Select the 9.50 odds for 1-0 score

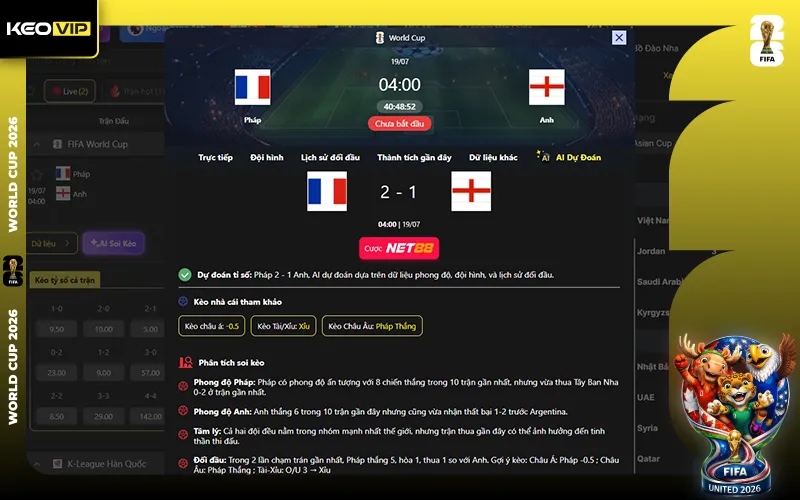[x=57, y=329]
